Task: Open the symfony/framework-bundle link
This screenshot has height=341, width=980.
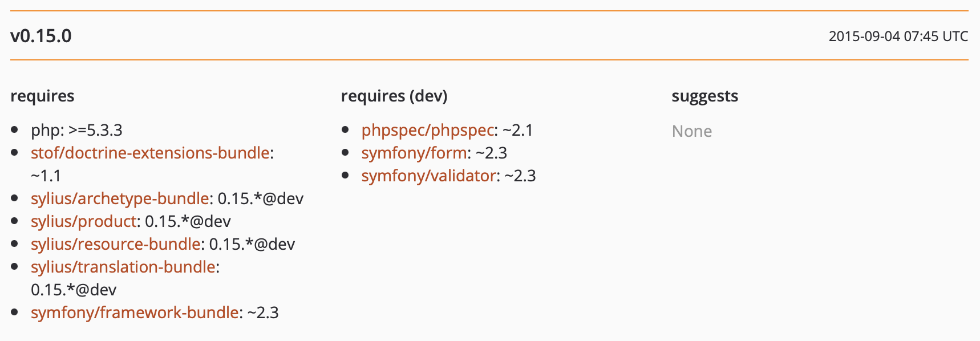Action: (x=135, y=312)
